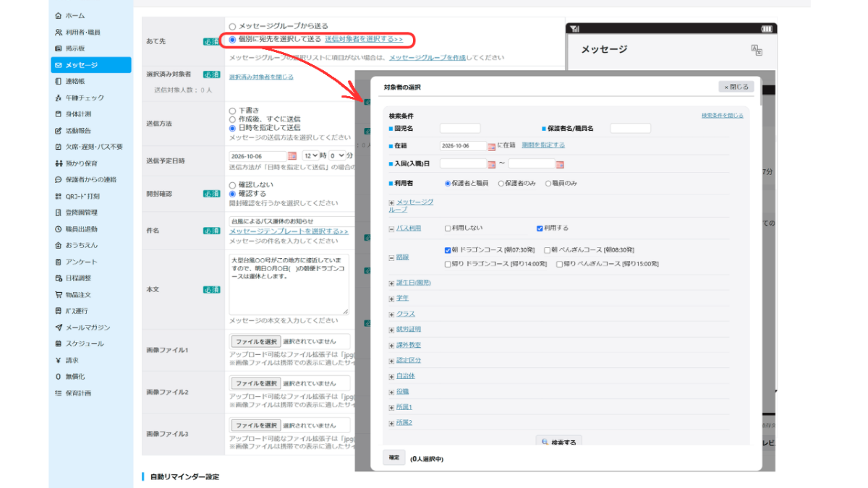Click the 連絡帳 notebook icon
This screenshot has height=488, width=868.
click(x=59, y=81)
